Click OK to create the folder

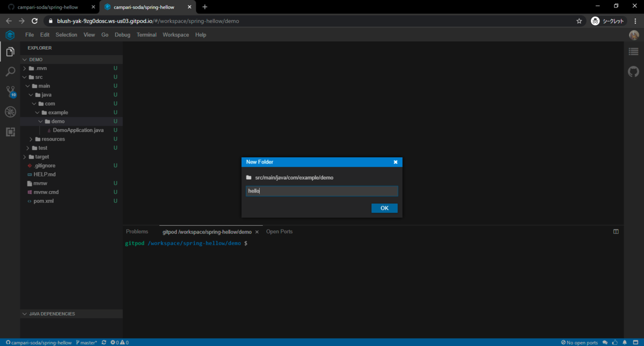tap(384, 208)
